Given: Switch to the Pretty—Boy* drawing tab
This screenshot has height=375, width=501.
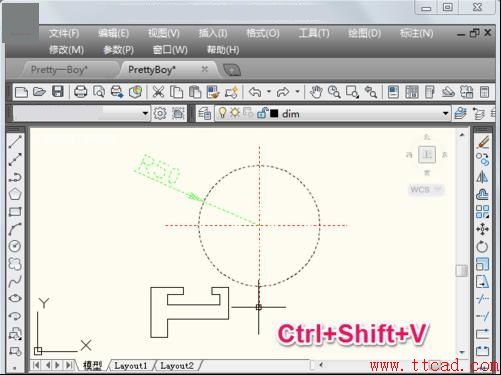Looking at the screenshot, I should point(59,70).
